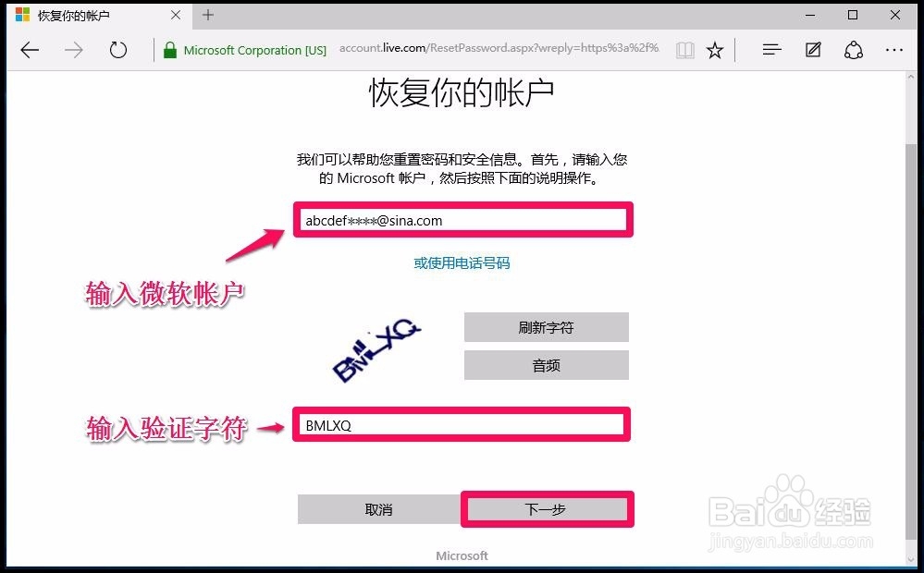
Task: Click the vertical scrollbar thumb
Action: coord(911,340)
